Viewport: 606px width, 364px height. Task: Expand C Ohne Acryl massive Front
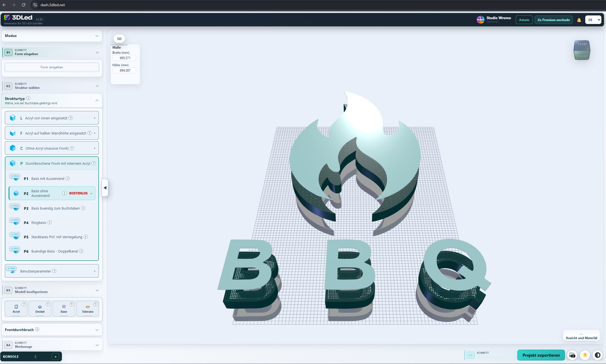(x=52, y=148)
